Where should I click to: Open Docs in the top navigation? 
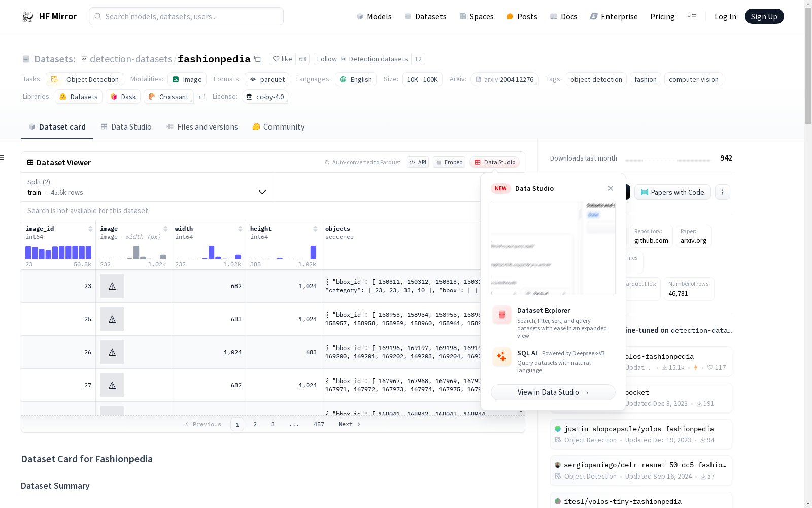point(564,16)
